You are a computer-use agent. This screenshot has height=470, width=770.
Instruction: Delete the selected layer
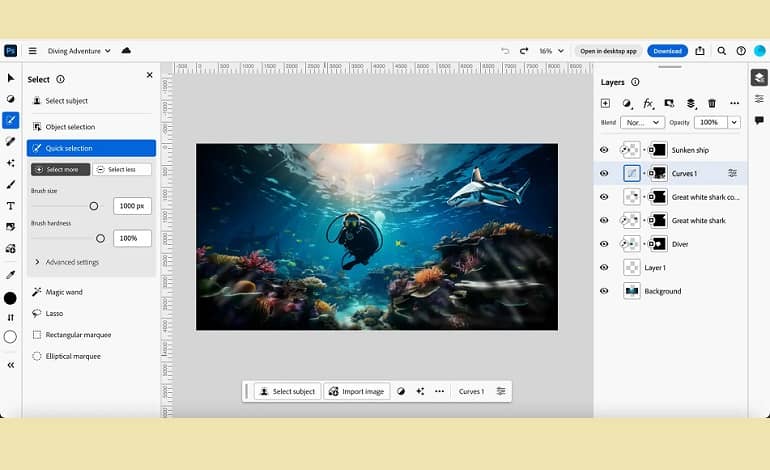click(712, 103)
